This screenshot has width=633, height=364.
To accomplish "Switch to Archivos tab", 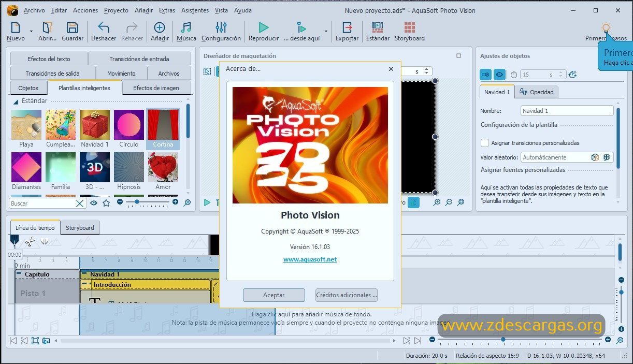I will [x=169, y=73].
